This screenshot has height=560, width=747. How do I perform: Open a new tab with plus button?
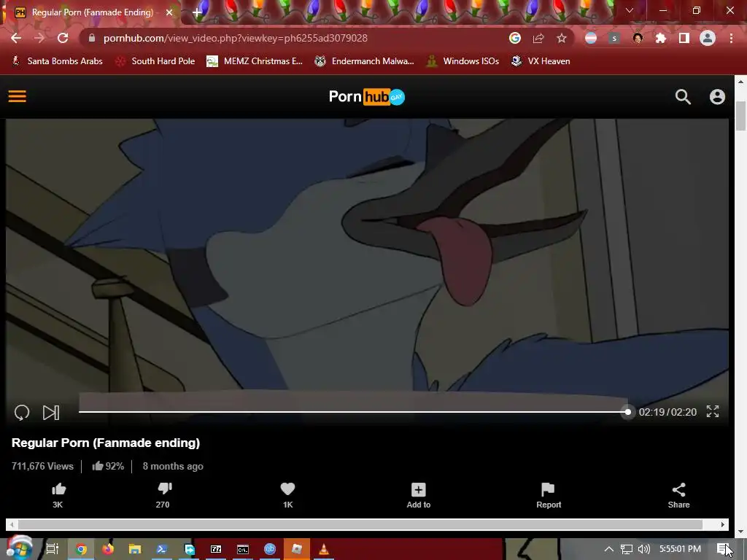point(197,13)
